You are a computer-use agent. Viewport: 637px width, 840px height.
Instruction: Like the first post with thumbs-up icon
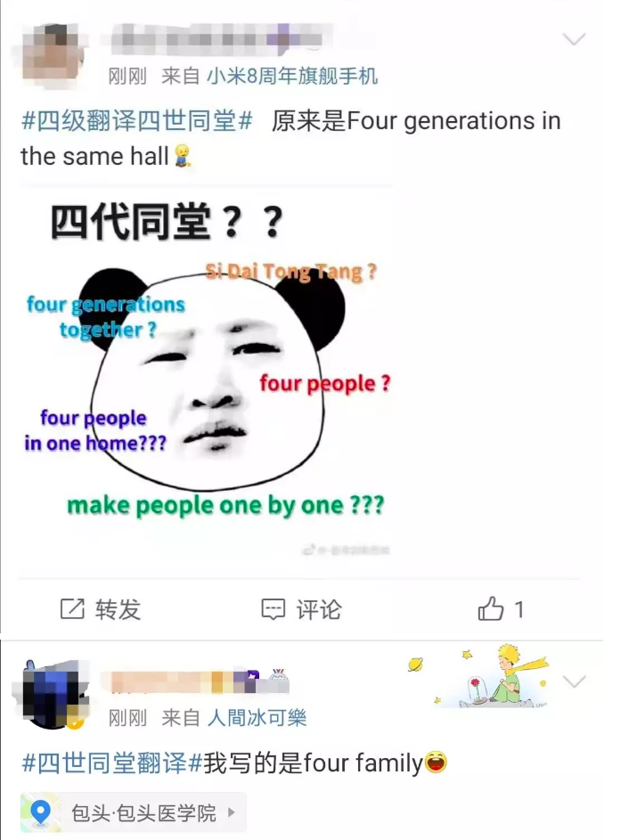pyautogui.click(x=490, y=608)
